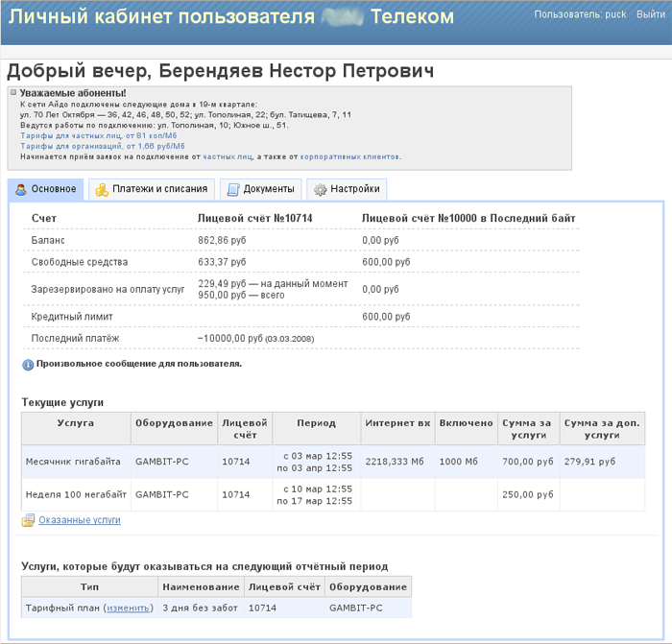
Task: Open the Настройки tab
Action: [x=355, y=190]
